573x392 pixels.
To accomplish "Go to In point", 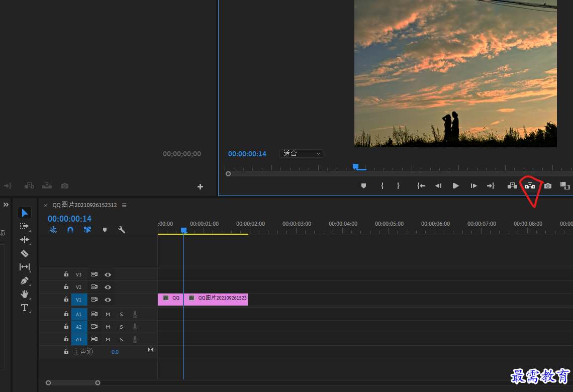I will (x=421, y=186).
